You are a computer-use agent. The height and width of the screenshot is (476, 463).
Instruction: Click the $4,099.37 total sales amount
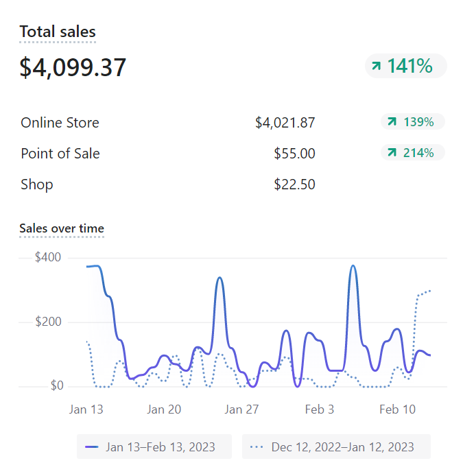pos(73,67)
